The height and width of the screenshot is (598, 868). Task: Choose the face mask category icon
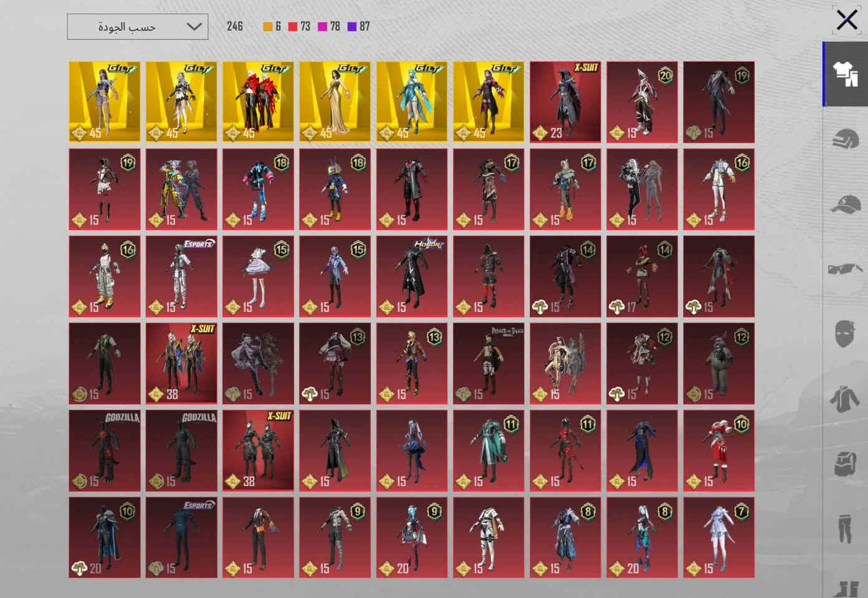point(846,333)
